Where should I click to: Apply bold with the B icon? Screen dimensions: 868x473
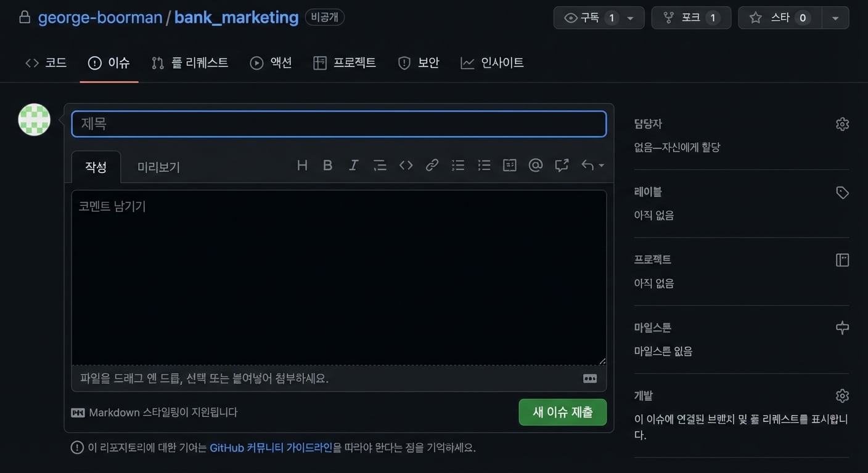click(328, 165)
